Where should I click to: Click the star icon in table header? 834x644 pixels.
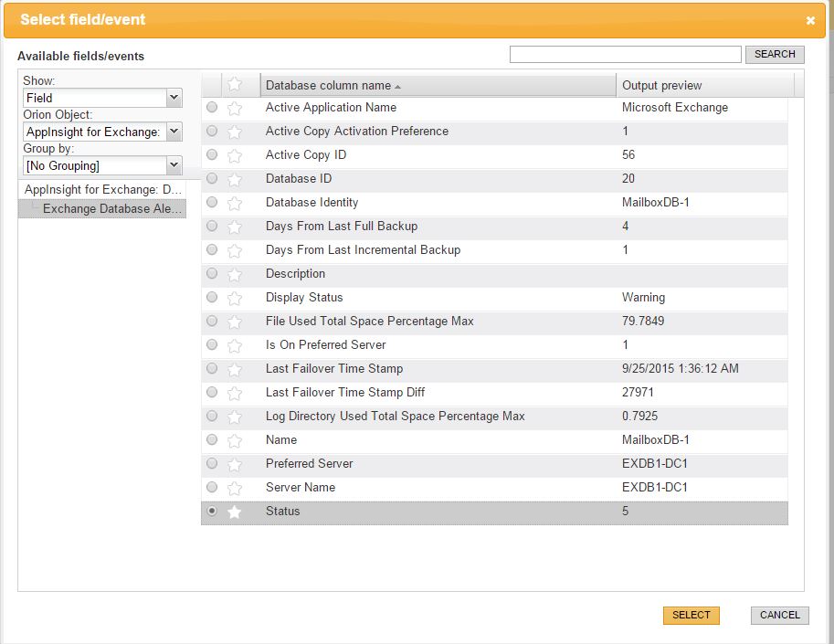(235, 84)
